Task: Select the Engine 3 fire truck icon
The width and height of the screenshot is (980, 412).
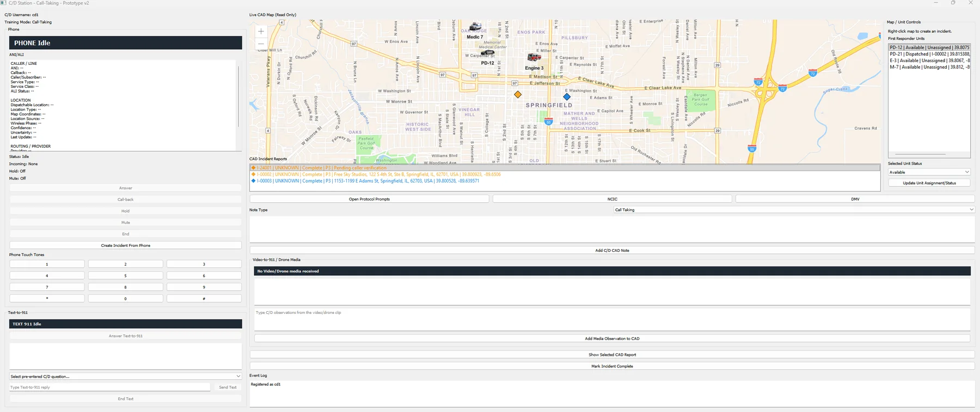Action: 534,57
